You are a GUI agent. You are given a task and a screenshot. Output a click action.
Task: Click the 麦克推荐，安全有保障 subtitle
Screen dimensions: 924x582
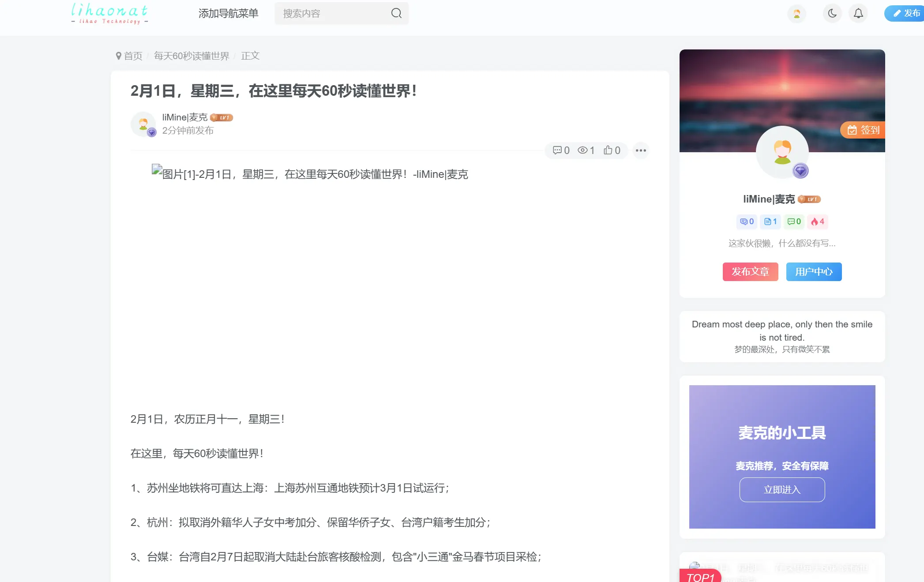782,466
